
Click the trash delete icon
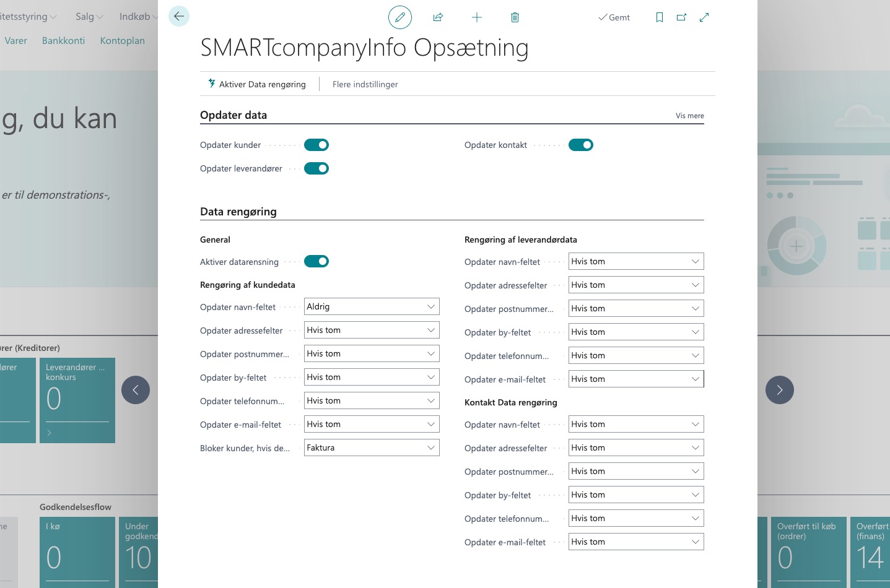pos(515,17)
